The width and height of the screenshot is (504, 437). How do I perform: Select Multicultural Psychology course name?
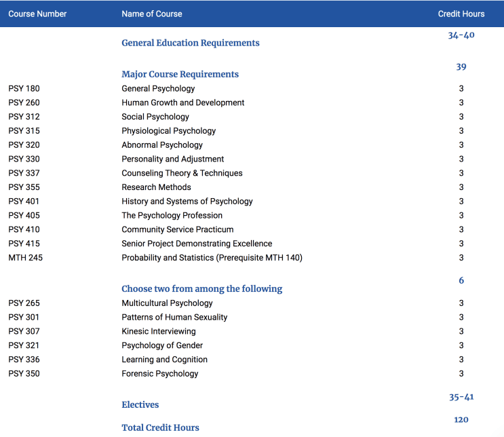point(167,303)
